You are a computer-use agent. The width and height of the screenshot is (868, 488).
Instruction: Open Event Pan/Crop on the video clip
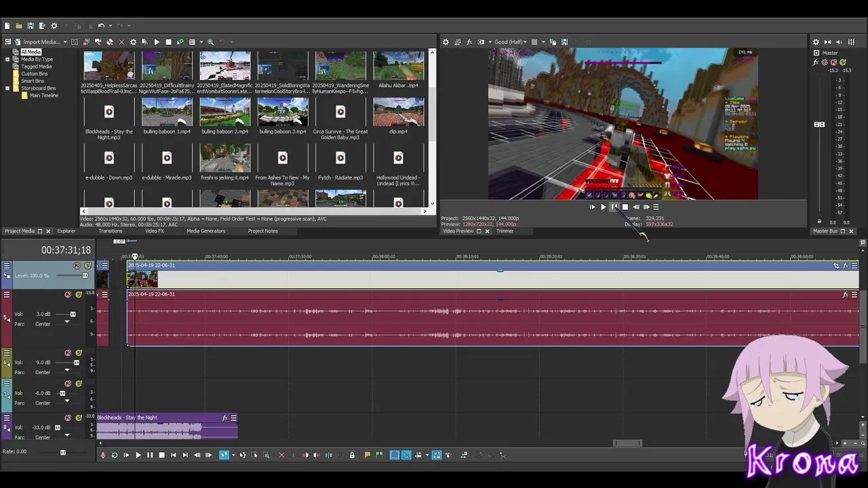click(836, 266)
